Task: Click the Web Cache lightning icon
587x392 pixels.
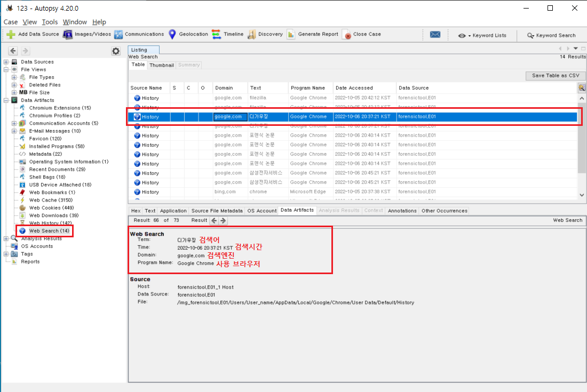Action: [22, 200]
